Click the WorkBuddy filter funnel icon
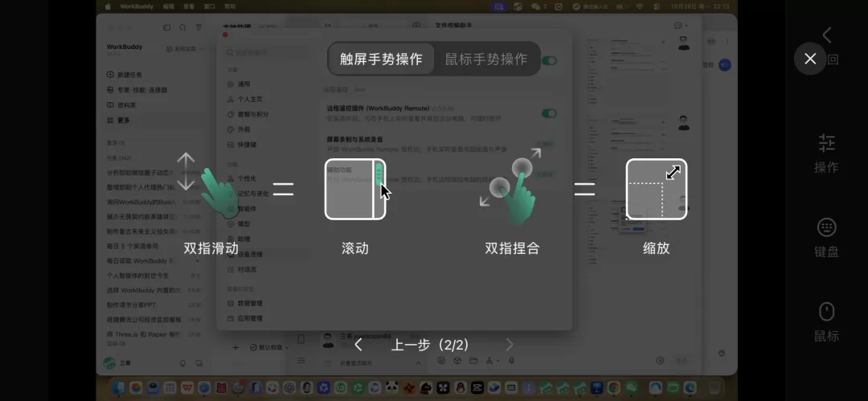The image size is (868, 401). click(x=199, y=27)
